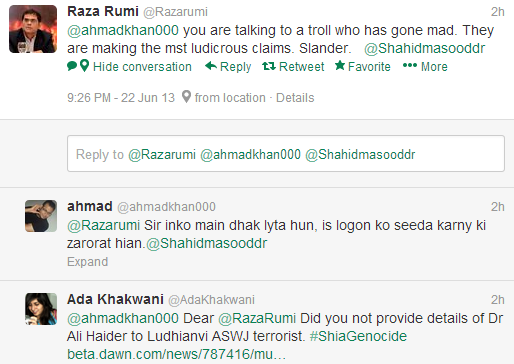The image size is (514, 364).
Task: Open the 9:26 PM - 22 Jun 13 timestamp
Action: [x=121, y=98]
